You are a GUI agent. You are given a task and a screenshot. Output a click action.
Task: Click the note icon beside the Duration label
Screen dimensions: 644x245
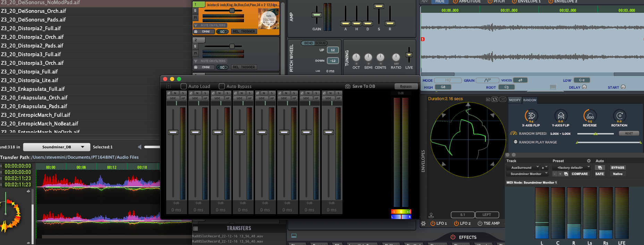488,99
